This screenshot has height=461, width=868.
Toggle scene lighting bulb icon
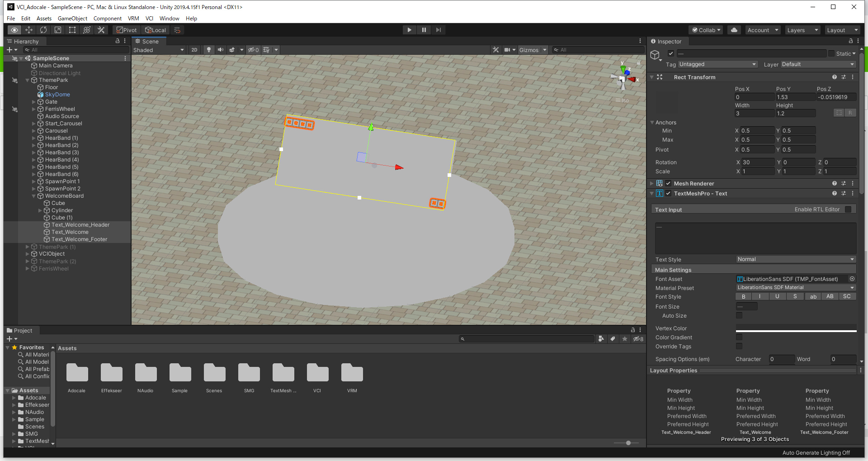pos(208,50)
